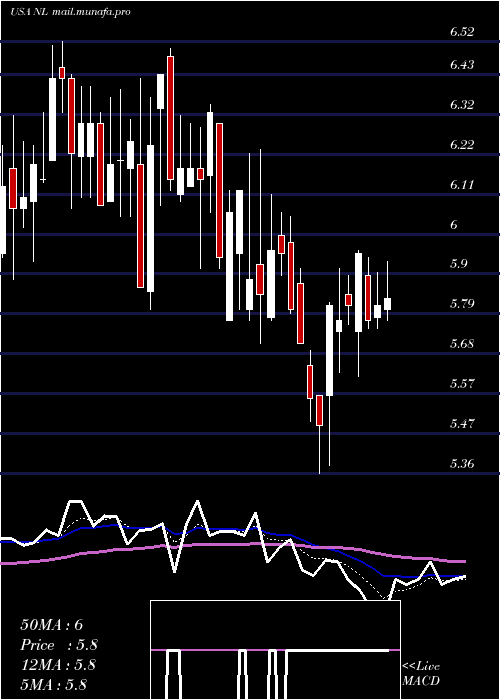Click the '<<Live MACD' label
Screen dimensions: 500x700
[421, 674]
